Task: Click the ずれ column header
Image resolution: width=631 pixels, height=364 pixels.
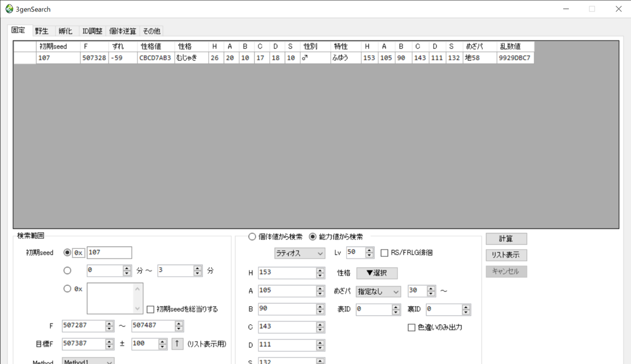Action: tap(122, 47)
